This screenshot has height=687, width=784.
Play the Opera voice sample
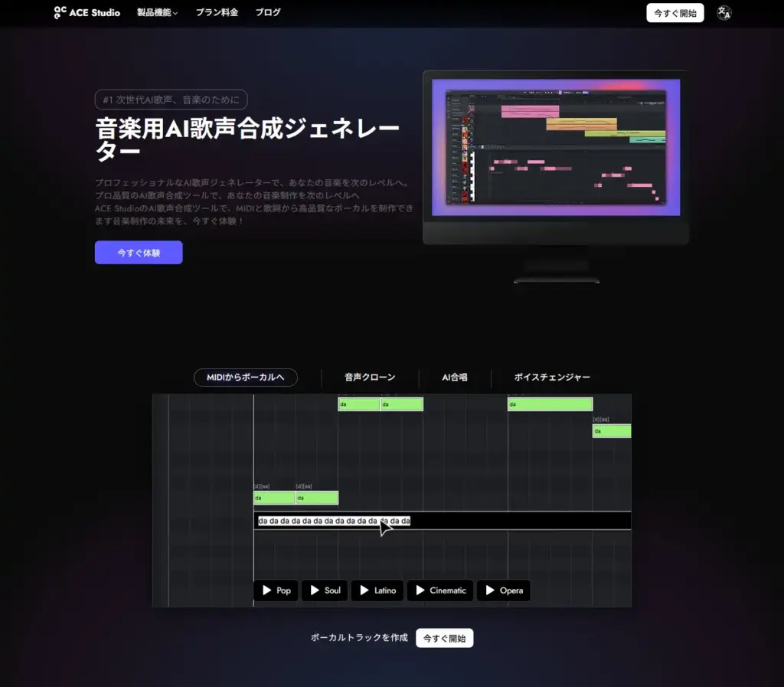pos(504,590)
